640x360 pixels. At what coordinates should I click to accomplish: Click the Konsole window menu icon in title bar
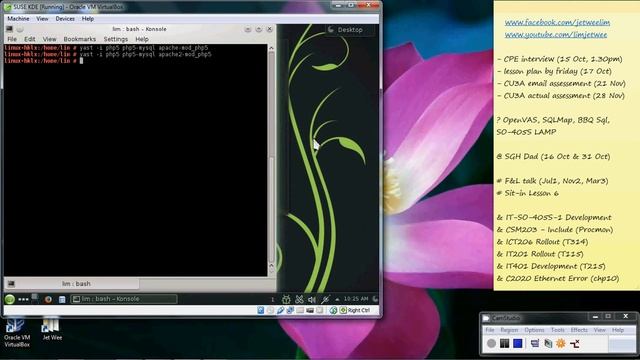9,29
